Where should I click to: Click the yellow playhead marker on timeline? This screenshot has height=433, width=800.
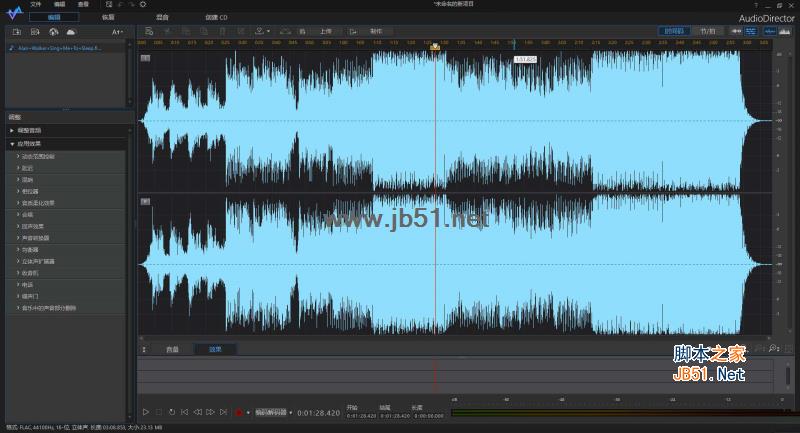coord(435,47)
